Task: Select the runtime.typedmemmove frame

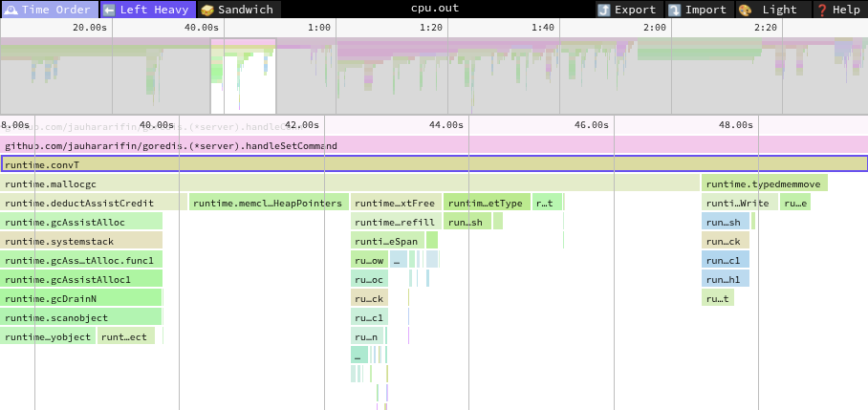Action: [x=764, y=183]
